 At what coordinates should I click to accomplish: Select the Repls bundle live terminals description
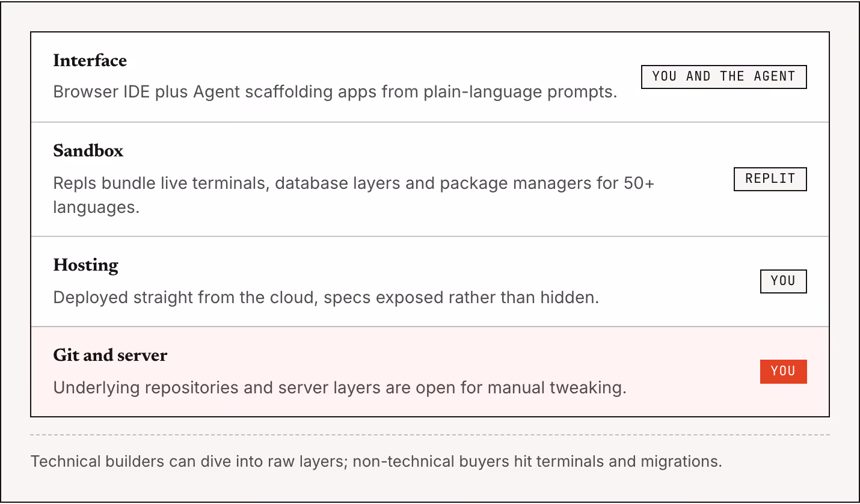coord(354,195)
